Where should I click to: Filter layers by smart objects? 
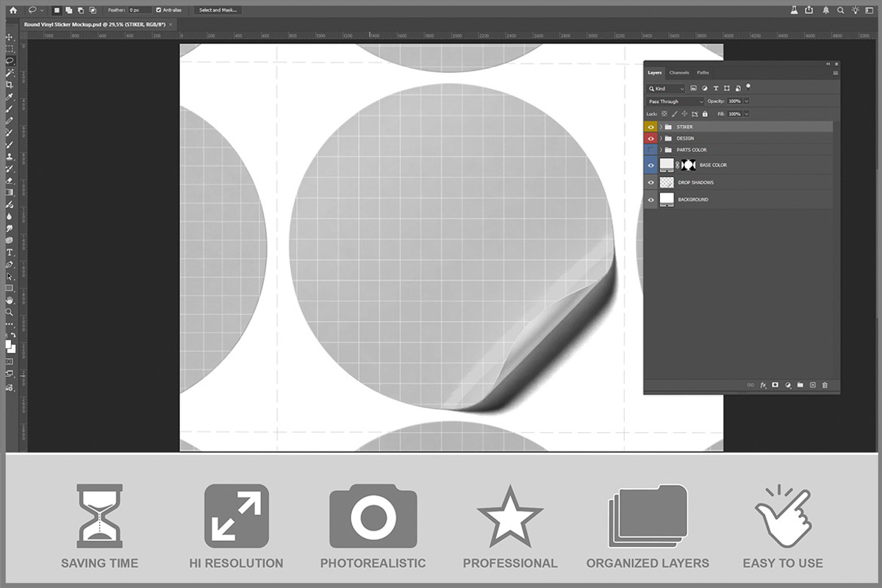(738, 88)
